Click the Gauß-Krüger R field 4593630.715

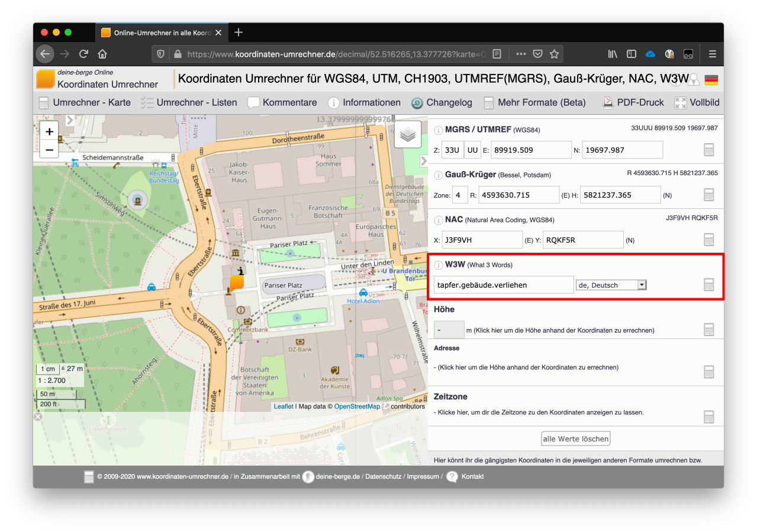(519, 195)
